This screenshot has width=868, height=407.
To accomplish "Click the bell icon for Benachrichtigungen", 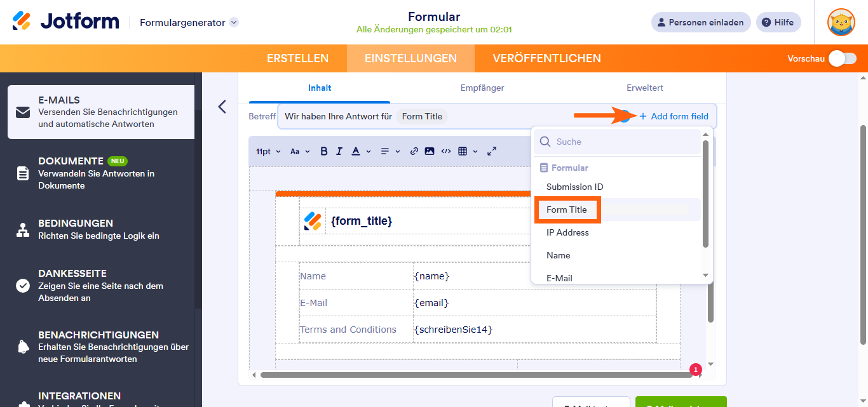I will point(23,347).
